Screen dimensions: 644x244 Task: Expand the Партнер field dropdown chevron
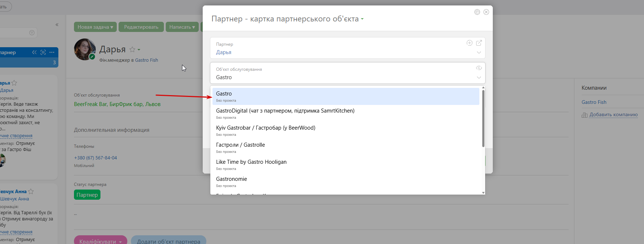[479, 53]
